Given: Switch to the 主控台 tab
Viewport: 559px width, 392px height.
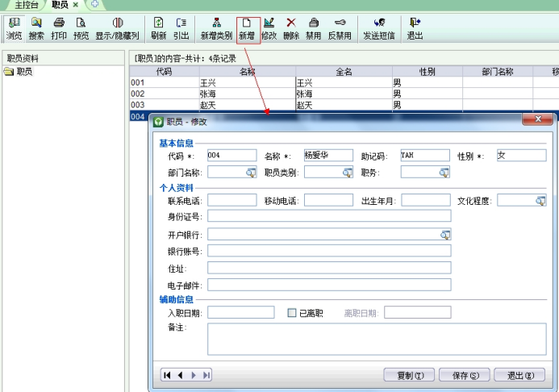Looking at the screenshot, I should [x=26, y=5].
